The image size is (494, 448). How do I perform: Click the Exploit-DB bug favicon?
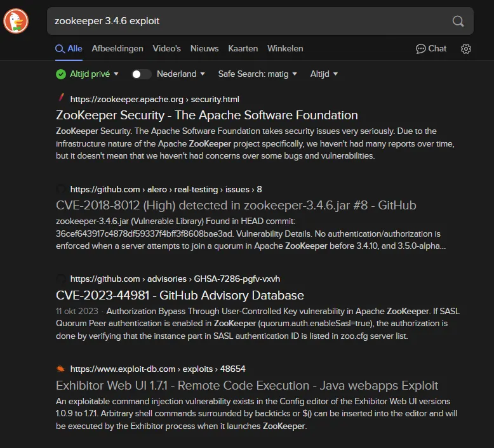click(x=60, y=369)
